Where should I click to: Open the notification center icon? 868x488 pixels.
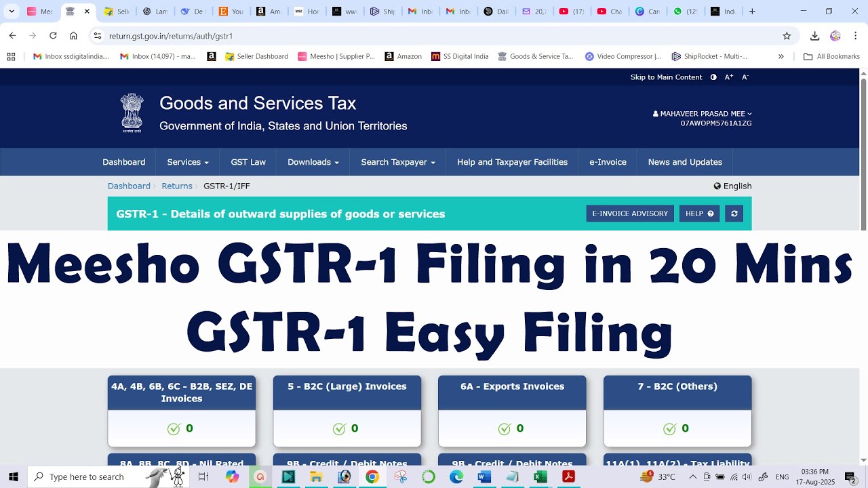(x=850, y=477)
